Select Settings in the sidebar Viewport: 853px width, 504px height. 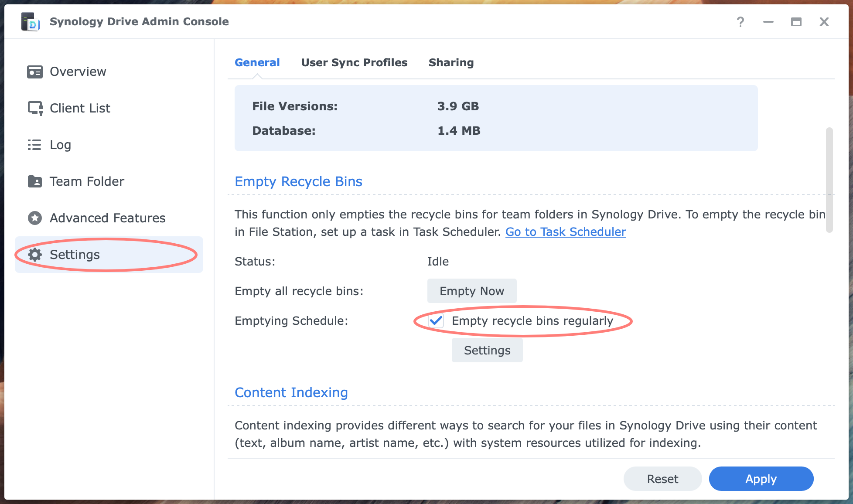[x=75, y=254]
